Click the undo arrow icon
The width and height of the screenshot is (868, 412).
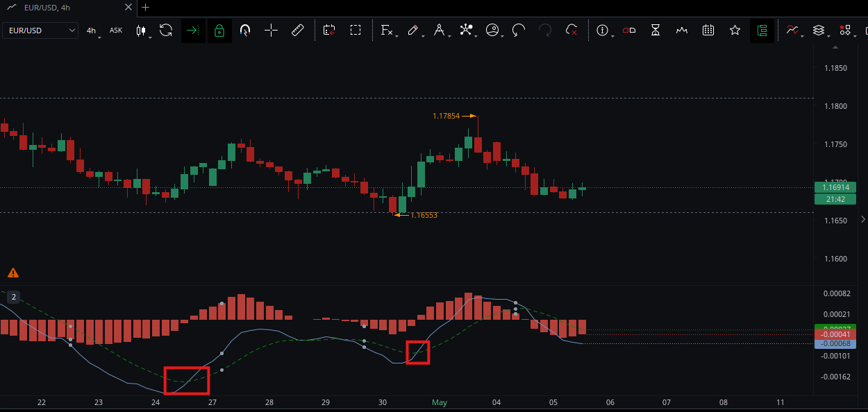(x=519, y=31)
